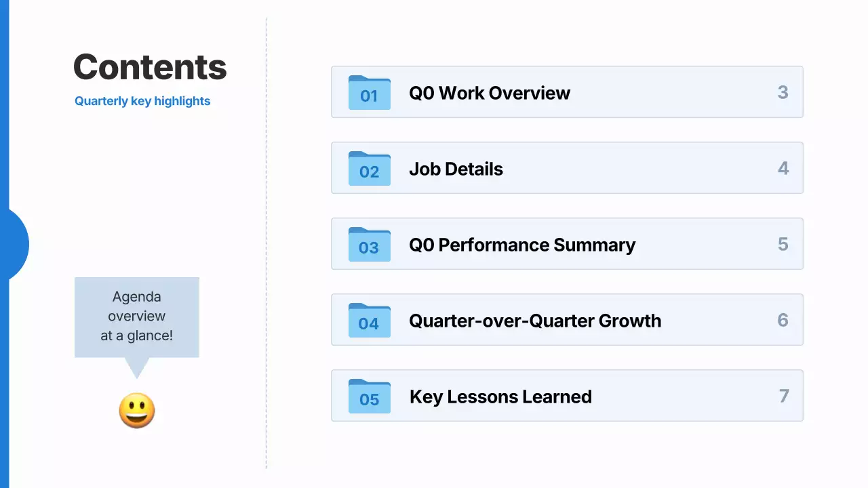Click page number 3 in contents
This screenshot has width=868, height=488.
pyautogui.click(x=783, y=92)
